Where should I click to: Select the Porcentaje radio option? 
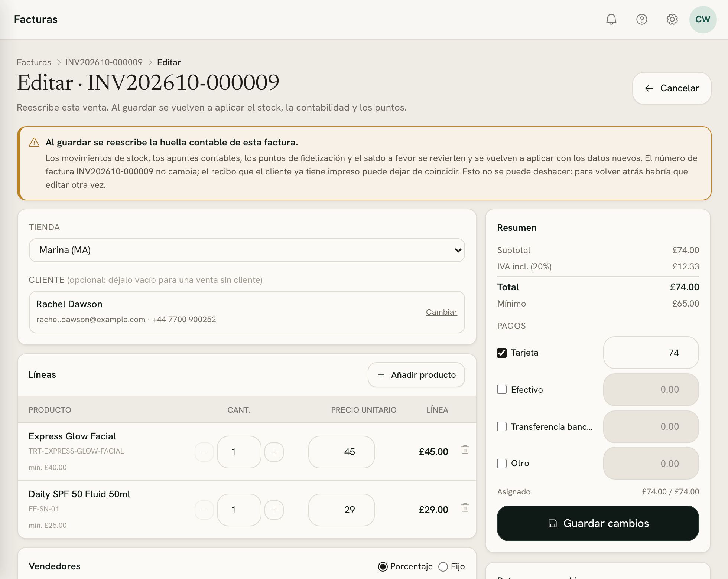(383, 567)
